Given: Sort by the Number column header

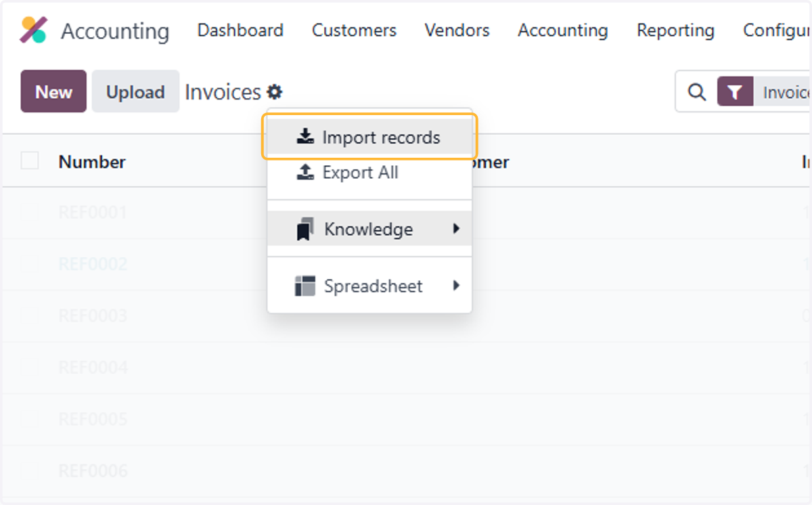Looking at the screenshot, I should [x=92, y=162].
